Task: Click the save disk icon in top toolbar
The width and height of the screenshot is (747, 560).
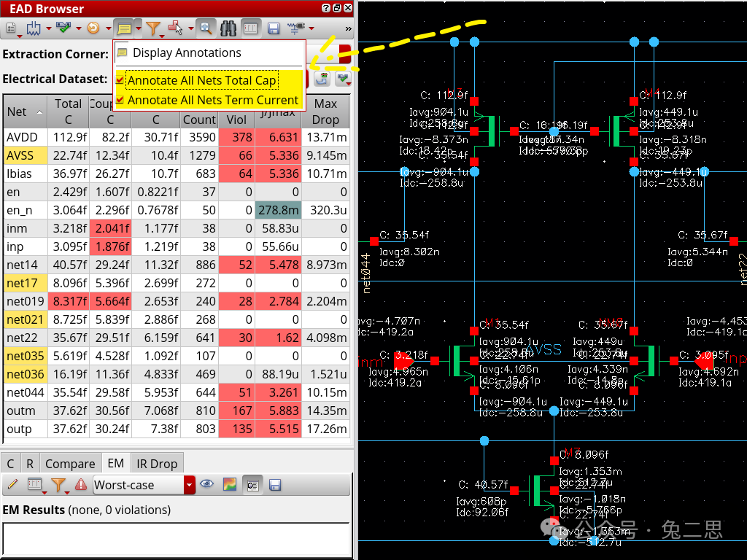Action: tap(274, 28)
